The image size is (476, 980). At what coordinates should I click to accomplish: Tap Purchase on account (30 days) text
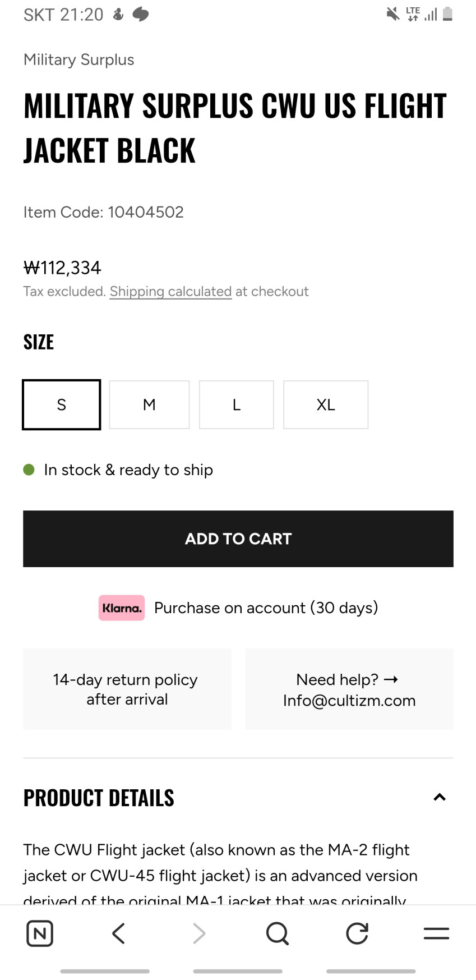point(266,608)
